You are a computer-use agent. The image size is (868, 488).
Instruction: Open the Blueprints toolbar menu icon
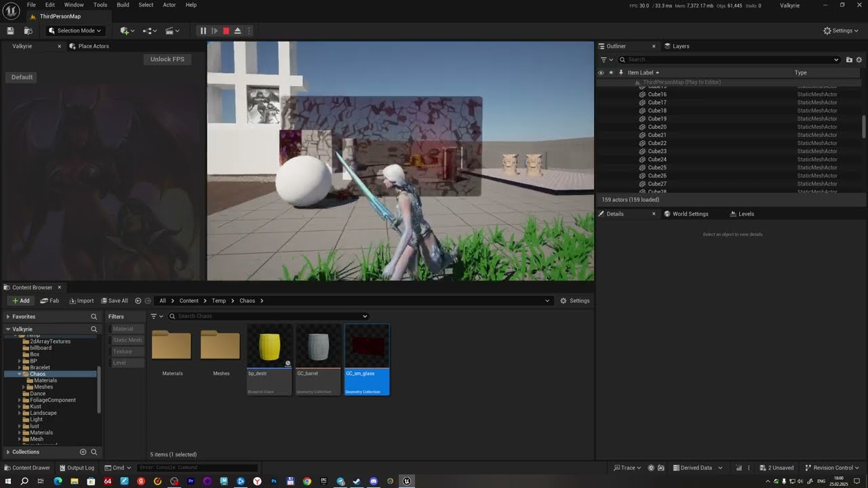click(150, 30)
